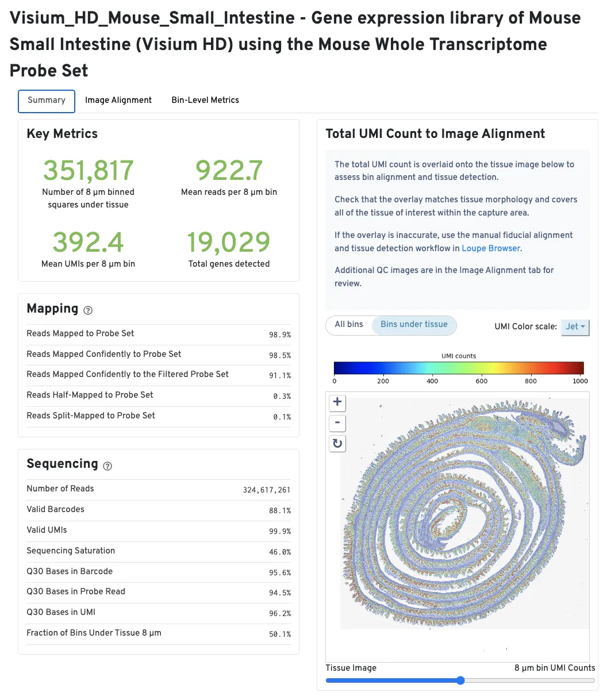
Task: Switch to the Image Alignment tab
Action: pos(118,100)
